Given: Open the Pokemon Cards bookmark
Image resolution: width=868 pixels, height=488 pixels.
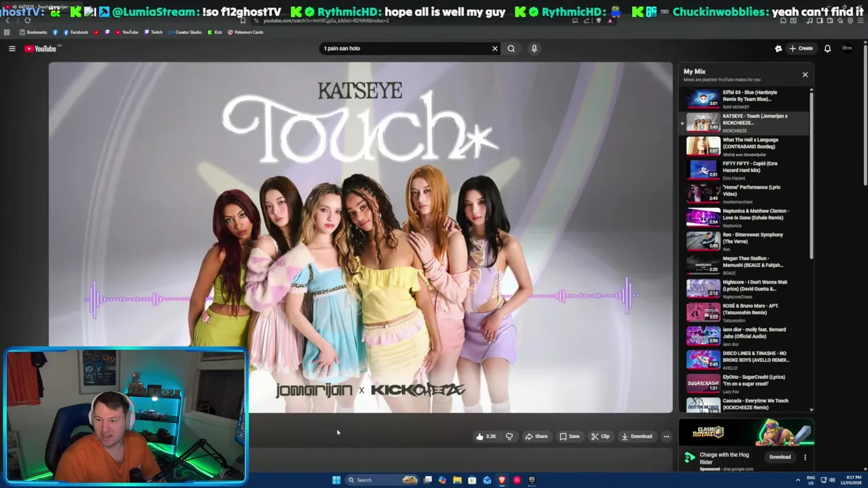Looking at the screenshot, I should (x=245, y=32).
